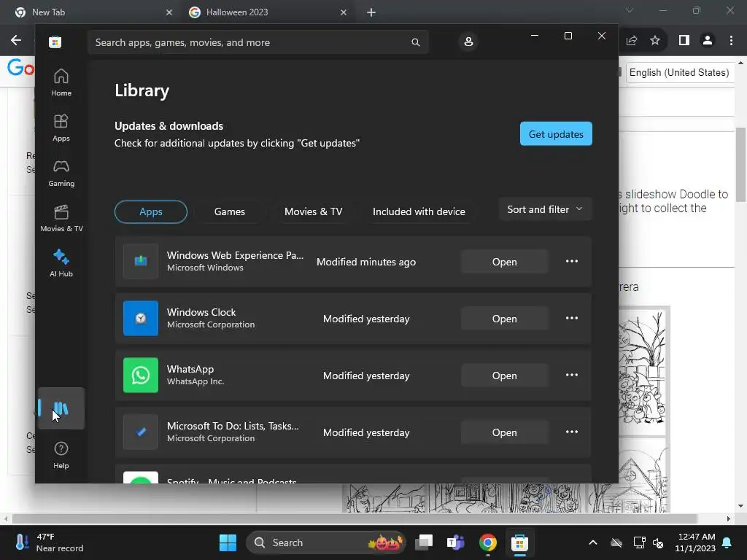Open Microsoft Teams from taskbar
The height and width of the screenshot is (560, 747).
coord(455,542)
